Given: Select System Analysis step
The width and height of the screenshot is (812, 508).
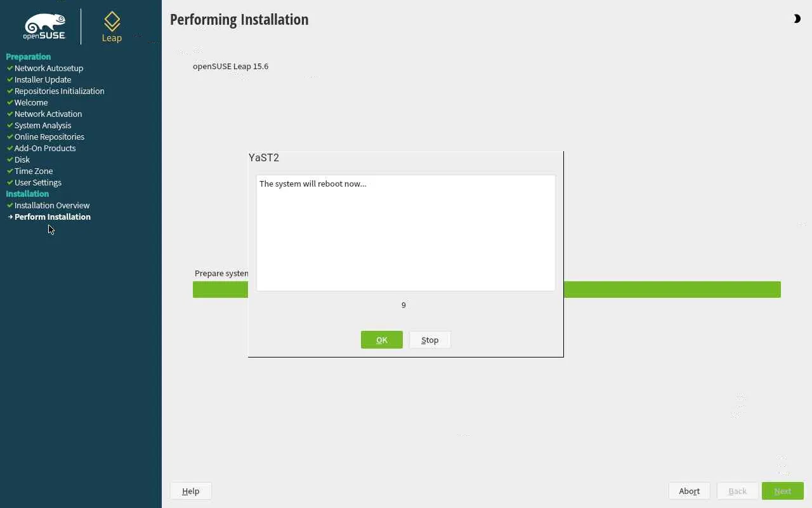Looking at the screenshot, I should pos(43,125).
